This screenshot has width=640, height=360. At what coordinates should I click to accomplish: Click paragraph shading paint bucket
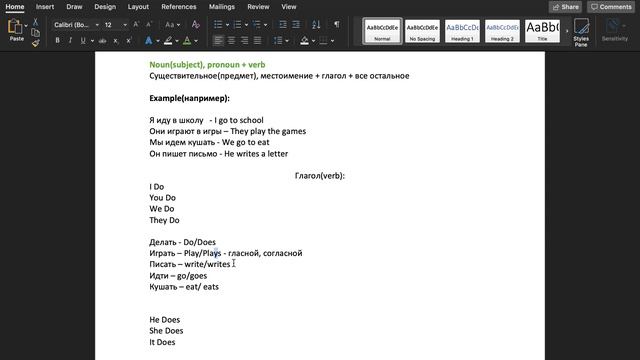pyautogui.click(x=304, y=41)
